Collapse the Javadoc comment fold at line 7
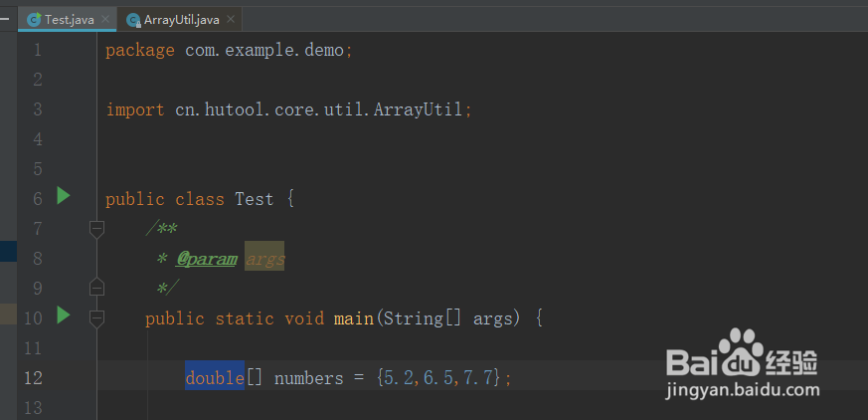This screenshot has width=868, height=420. (x=96, y=229)
